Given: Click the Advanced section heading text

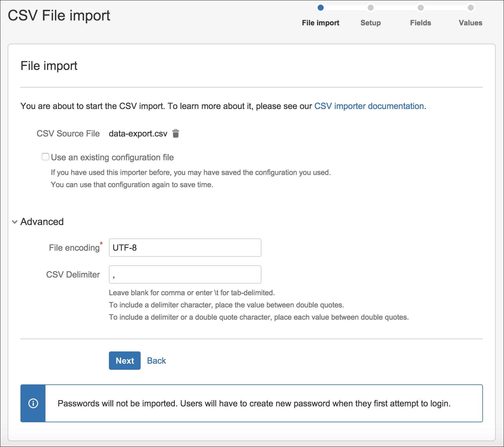Looking at the screenshot, I should (x=42, y=222).
